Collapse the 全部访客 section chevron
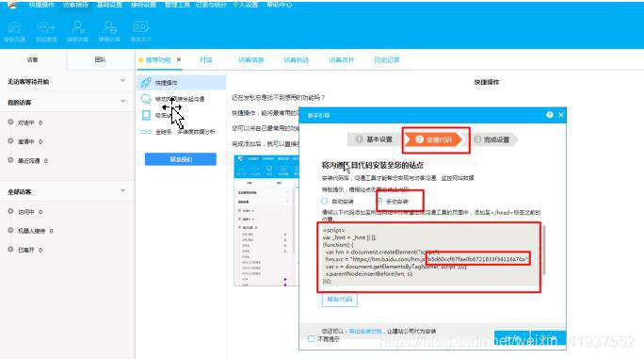Viewport: 644px width, 359px height. tap(122, 191)
